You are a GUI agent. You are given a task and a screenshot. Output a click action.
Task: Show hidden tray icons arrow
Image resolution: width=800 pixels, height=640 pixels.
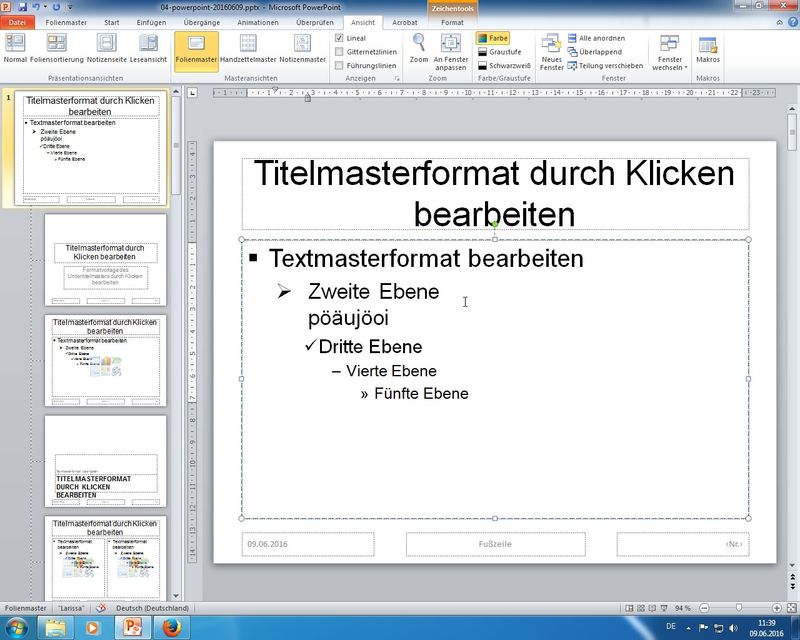[689, 628]
